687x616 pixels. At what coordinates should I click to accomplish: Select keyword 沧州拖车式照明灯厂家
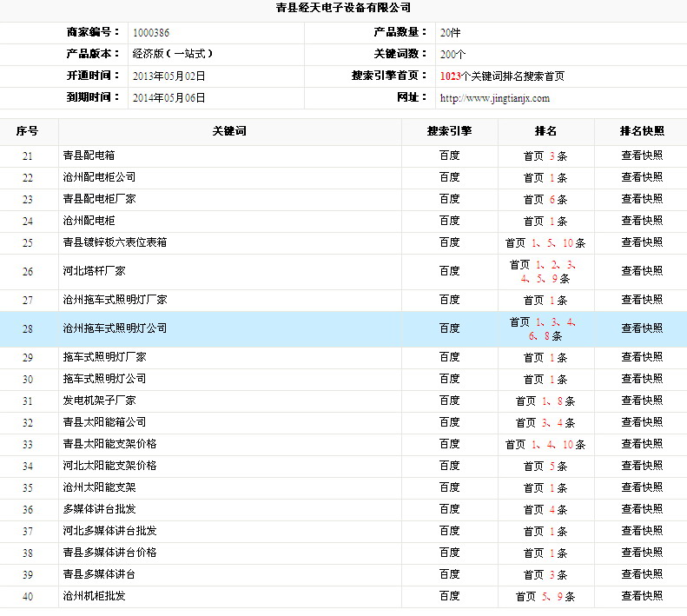pos(115,300)
